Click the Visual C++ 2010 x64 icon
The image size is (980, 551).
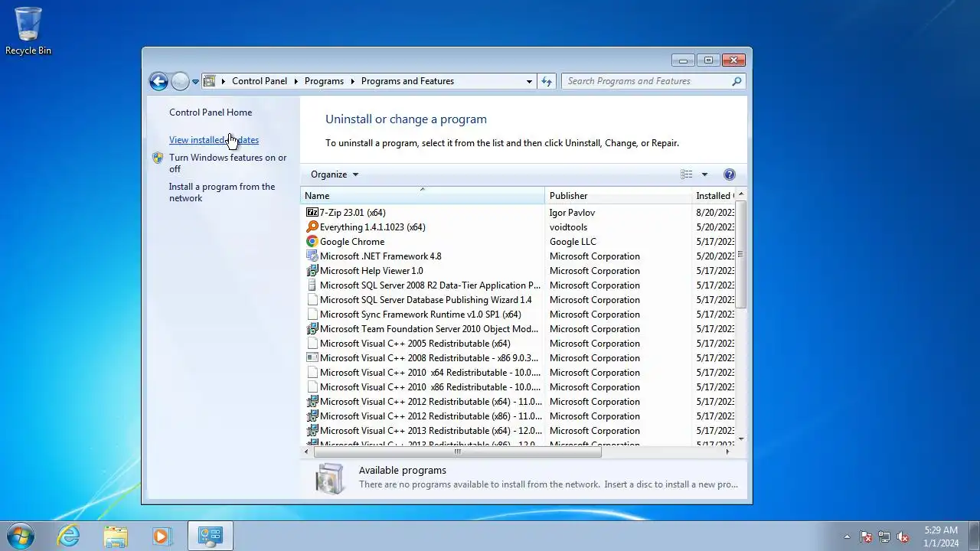[312, 372]
